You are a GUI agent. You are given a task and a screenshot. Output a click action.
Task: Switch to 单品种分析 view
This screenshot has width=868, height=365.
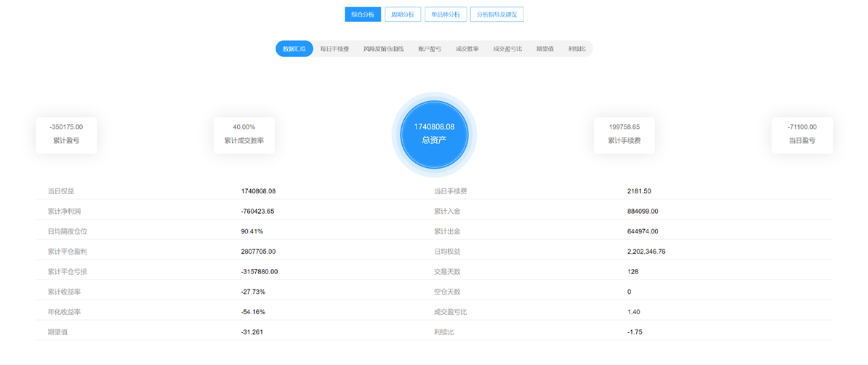click(x=445, y=15)
